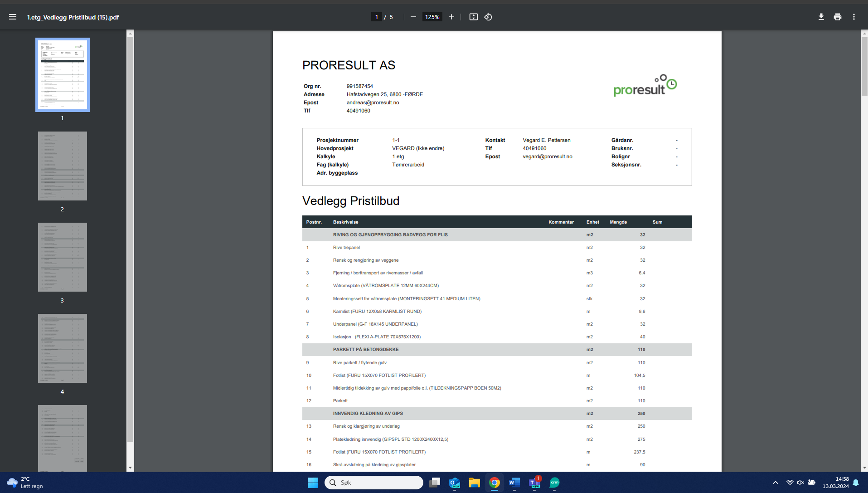Viewport: 868px width, 493px height.
Task: Click the Beskrivelse column header
Action: (345, 222)
